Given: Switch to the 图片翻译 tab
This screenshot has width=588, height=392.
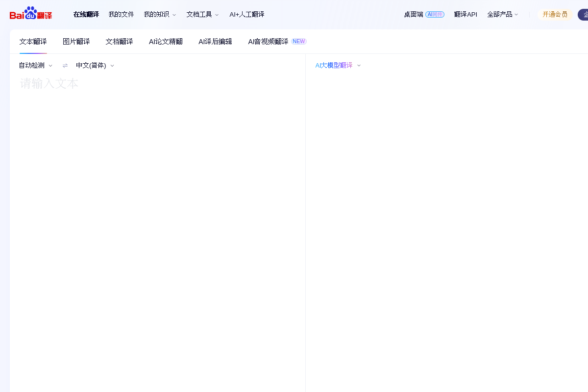Looking at the screenshot, I should (76, 42).
